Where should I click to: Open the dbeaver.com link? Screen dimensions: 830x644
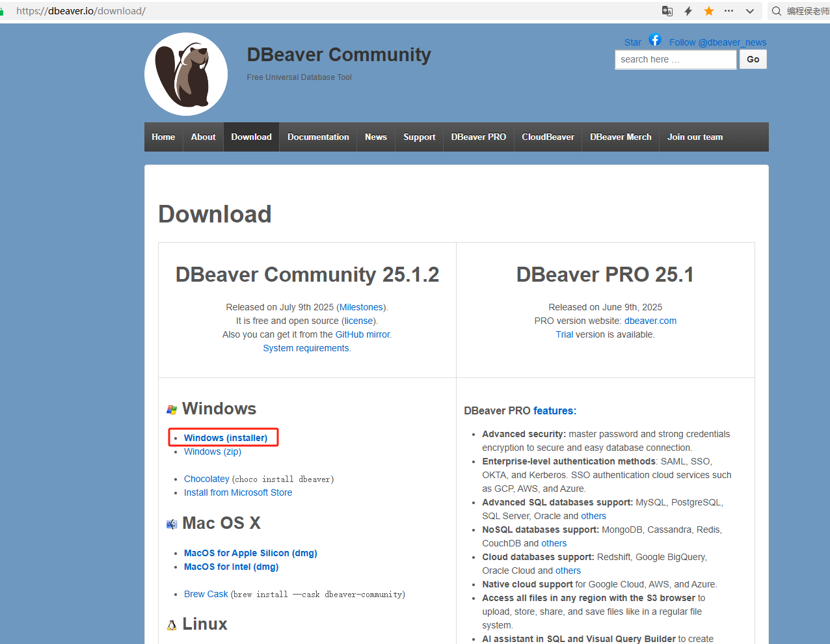point(650,321)
